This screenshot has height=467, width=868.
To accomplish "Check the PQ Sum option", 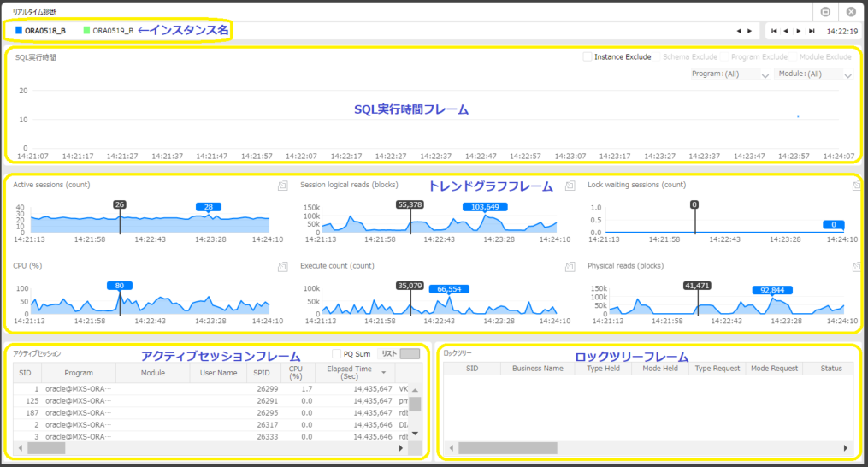I will click(x=336, y=354).
